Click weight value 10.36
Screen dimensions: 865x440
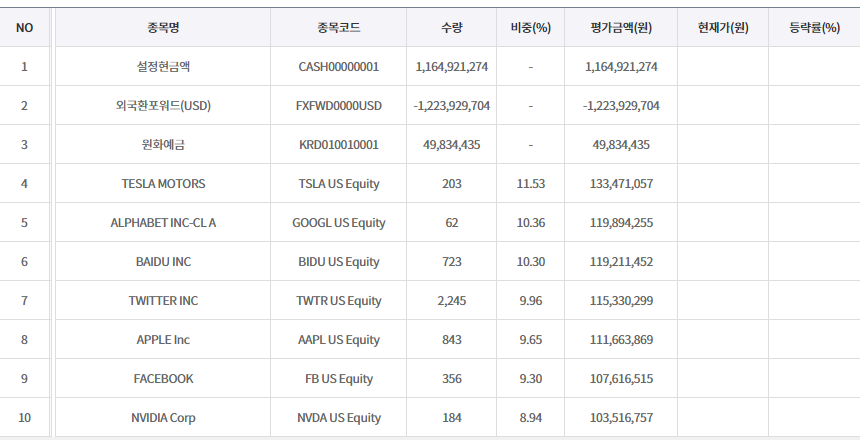[x=531, y=223]
